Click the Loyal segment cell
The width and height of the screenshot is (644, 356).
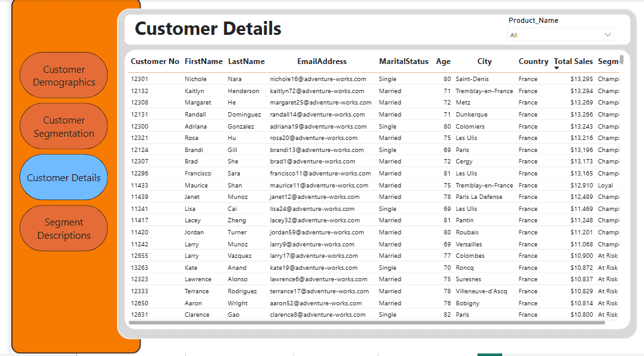click(605, 186)
